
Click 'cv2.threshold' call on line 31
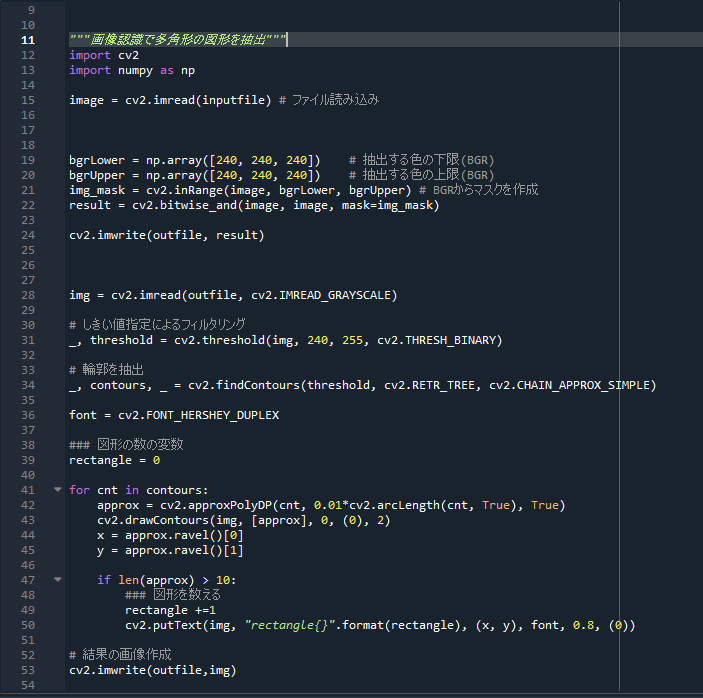220,340
